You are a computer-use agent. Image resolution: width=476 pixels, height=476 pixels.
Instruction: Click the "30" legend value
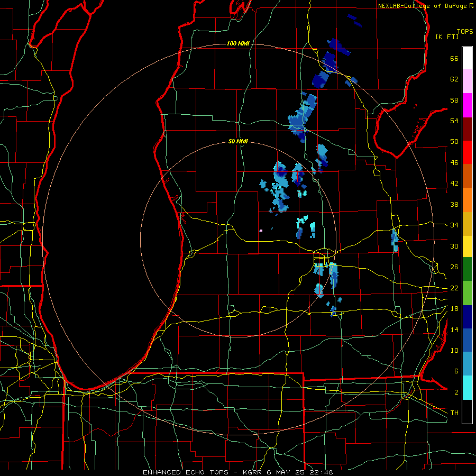tap(454, 246)
